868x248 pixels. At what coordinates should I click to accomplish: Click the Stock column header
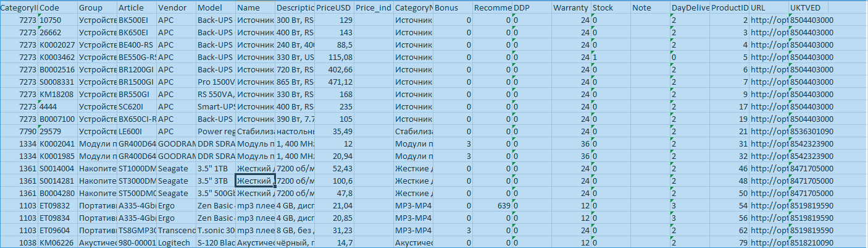611,8
